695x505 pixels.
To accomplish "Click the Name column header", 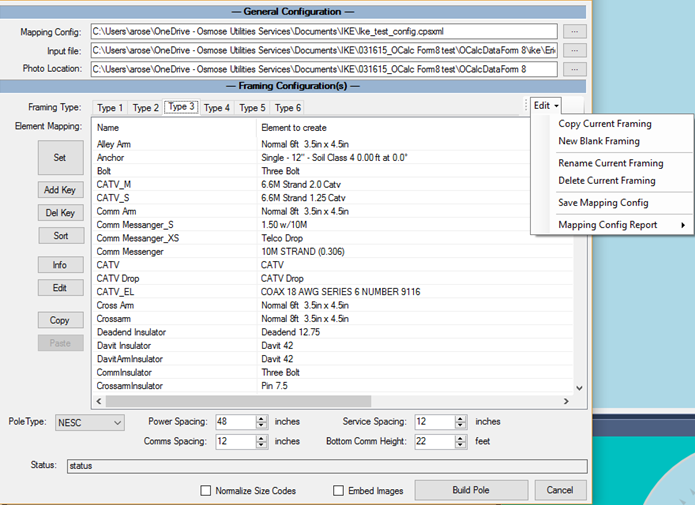I will pyautogui.click(x=175, y=128).
